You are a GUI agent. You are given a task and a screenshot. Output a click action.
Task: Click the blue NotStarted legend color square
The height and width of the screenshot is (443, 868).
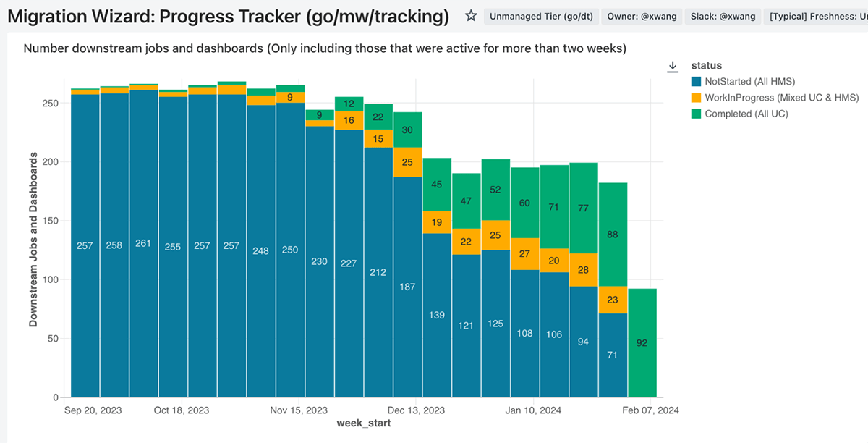(697, 82)
